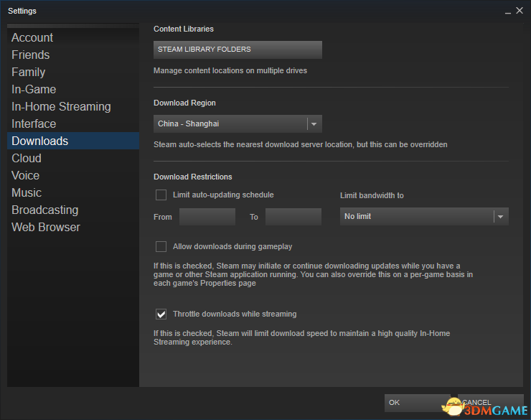Click the To time input field

293,217
